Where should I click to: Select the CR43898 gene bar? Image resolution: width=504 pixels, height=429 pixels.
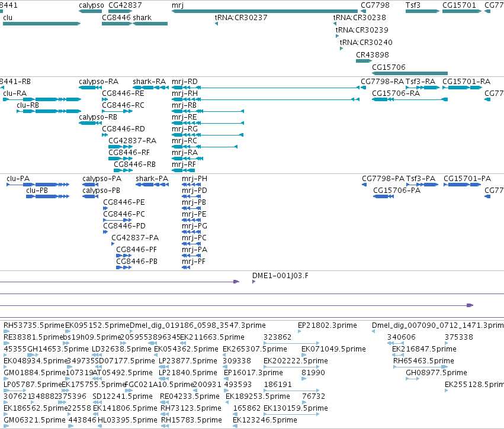click(x=364, y=61)
